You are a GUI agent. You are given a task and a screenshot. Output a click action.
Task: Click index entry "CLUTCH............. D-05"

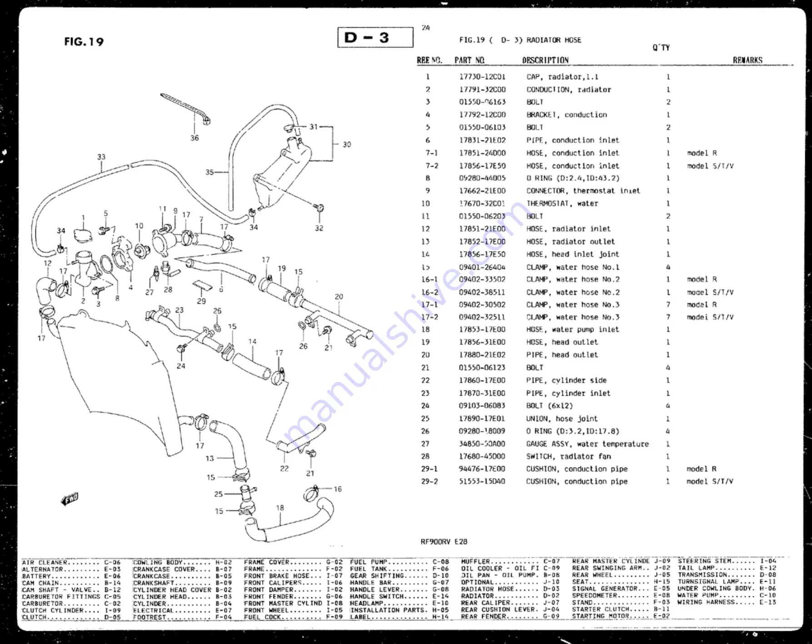pos(71,617)
